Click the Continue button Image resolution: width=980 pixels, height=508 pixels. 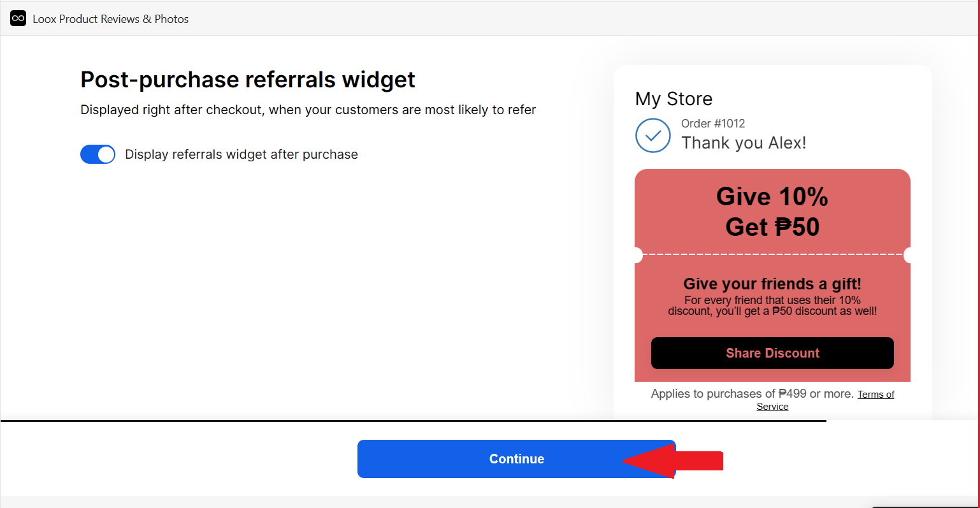coord(516,459)
